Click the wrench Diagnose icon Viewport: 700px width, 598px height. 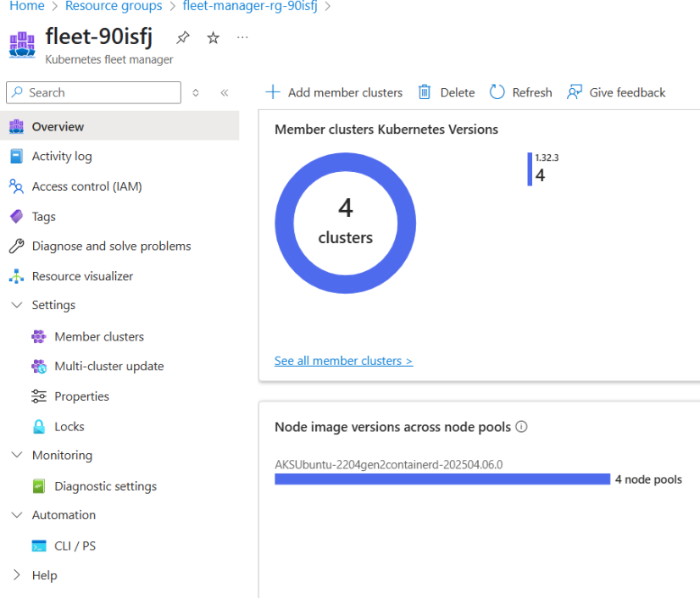(x=16, y=246)
